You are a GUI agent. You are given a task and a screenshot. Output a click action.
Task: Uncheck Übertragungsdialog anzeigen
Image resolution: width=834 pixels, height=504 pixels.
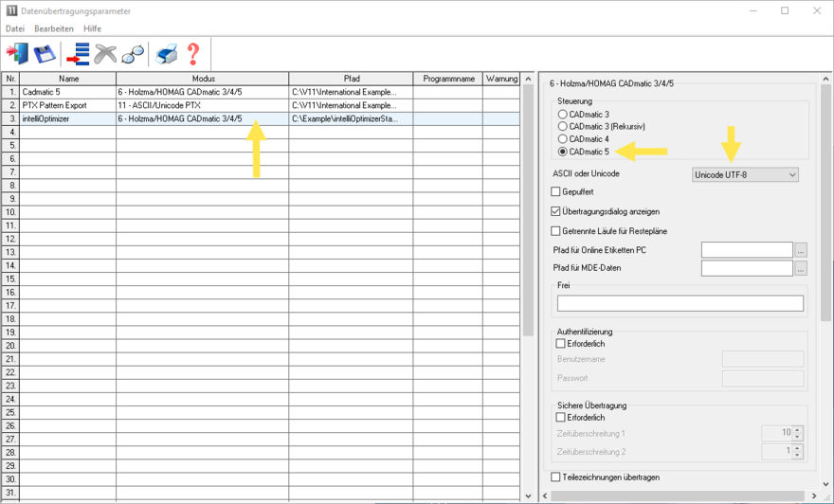click(x=555, y=211)
